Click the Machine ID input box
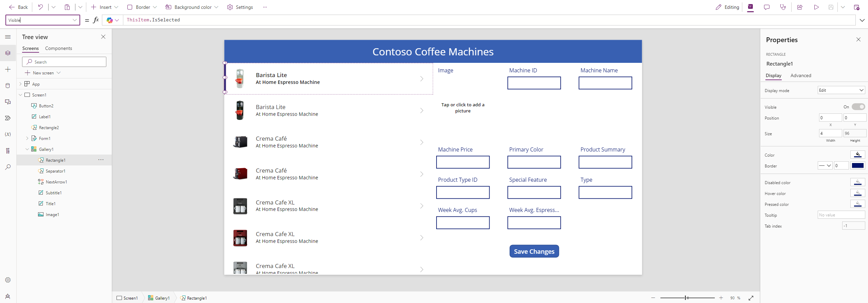The width and height of the screenshot is (868, 303). 534,83
